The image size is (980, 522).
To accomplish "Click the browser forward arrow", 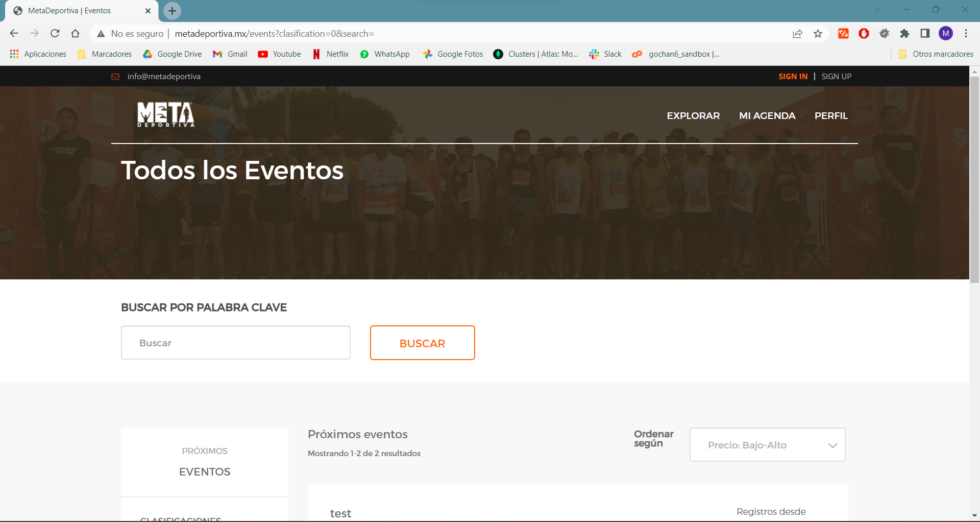I will [x=34, y=34].
